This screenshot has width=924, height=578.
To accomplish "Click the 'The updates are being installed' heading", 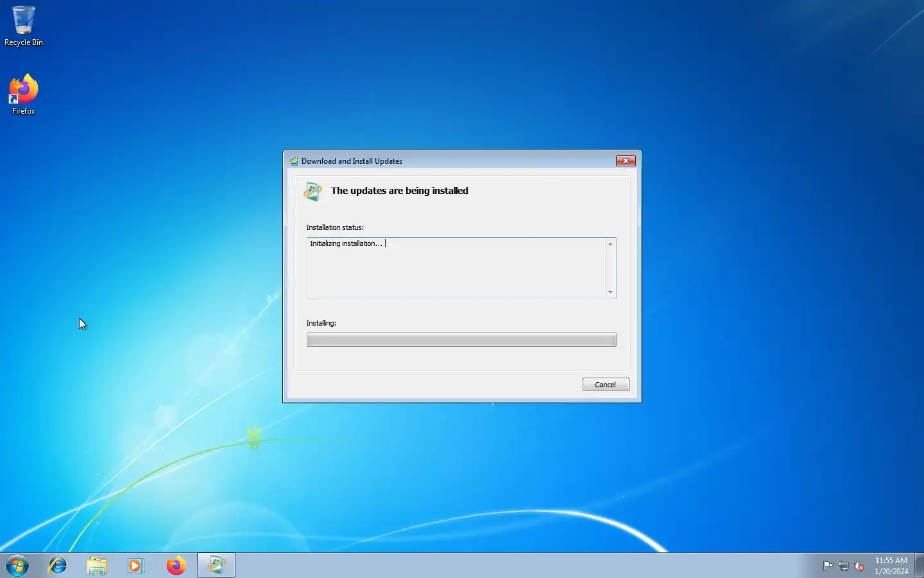I will (400, 191).
